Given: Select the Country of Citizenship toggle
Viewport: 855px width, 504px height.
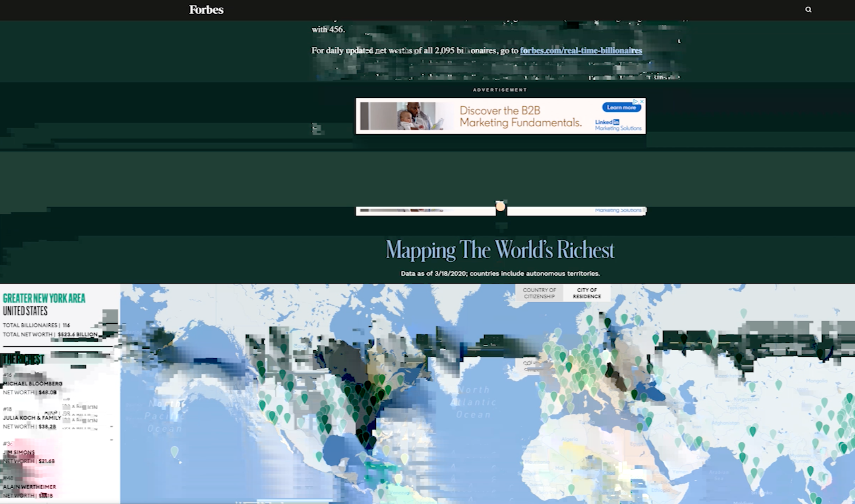Looking at the screenshot, I should coord(539,293).
